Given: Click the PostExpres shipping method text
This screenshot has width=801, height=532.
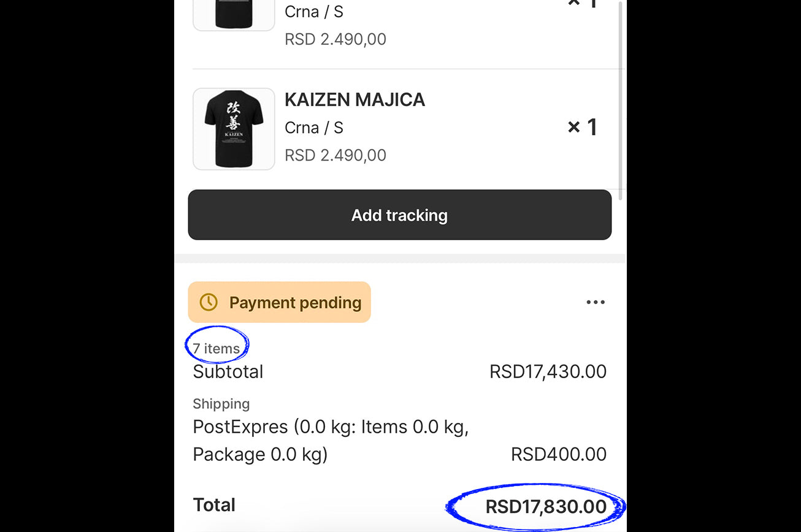Looking at the screenshot, I should click(x=331, y=440).
